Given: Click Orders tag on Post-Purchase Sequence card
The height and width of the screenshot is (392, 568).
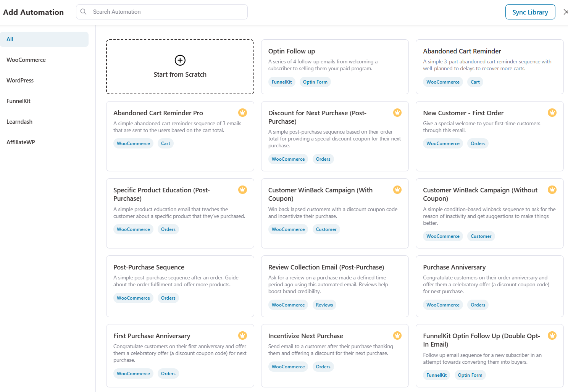Looking at the screenshot, I should point(168,298).
